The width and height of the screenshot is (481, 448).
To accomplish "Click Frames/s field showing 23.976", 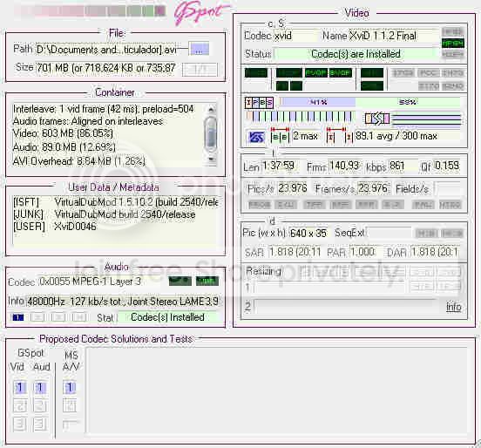I will click(373, 188).
